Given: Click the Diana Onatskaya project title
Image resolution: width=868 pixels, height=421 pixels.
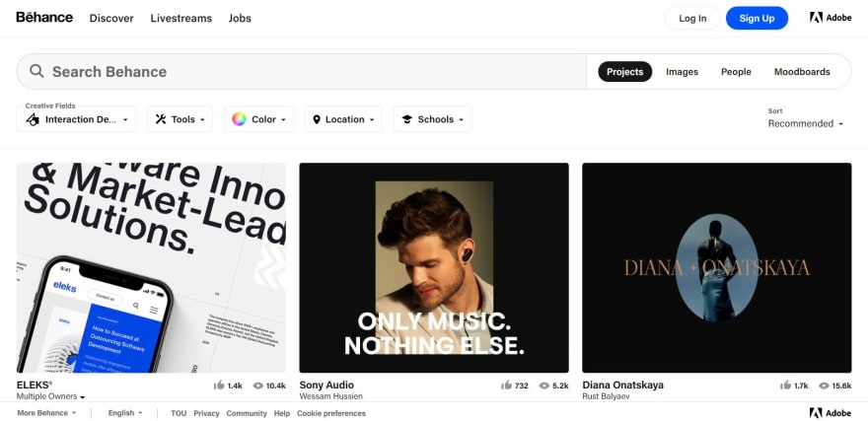Looking at the screenshot, I should pyautogui.click(x=622, y=386).
